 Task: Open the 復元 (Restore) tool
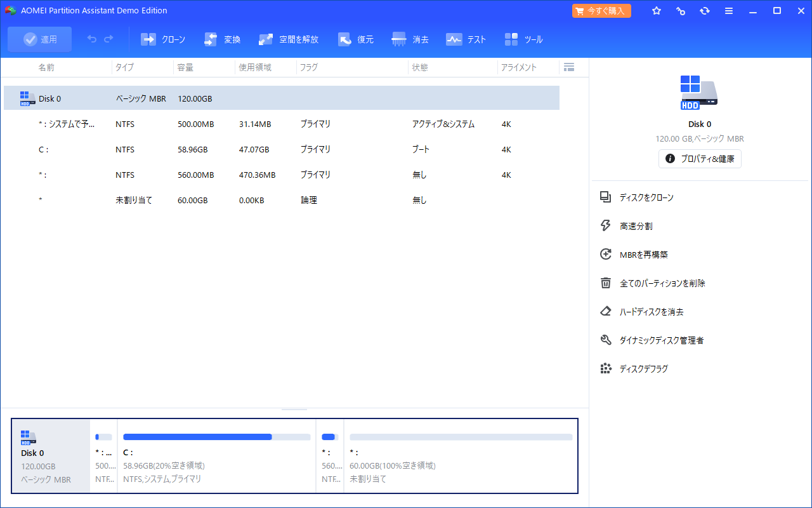pos(356,39)
